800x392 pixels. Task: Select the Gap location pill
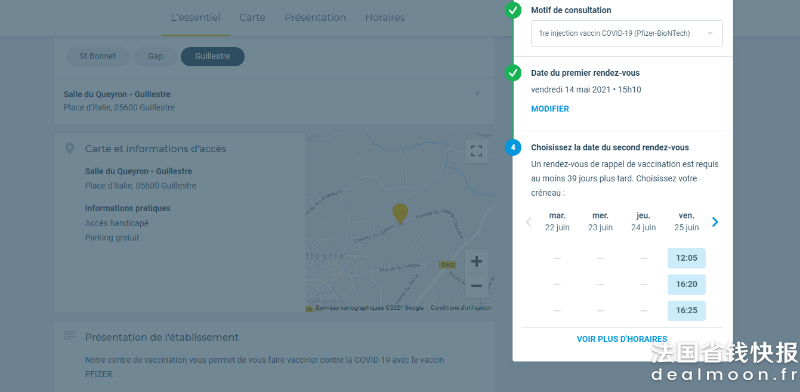[155, 57]
